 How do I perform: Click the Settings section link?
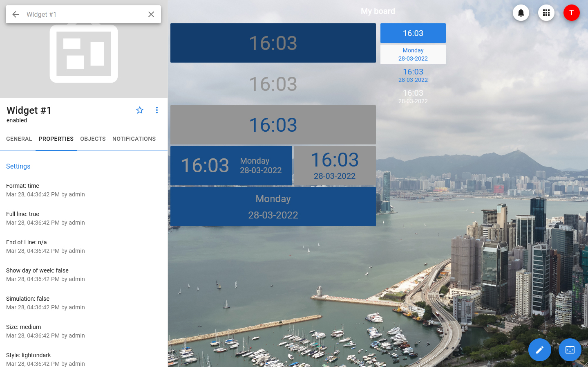[x=18, y=166]
